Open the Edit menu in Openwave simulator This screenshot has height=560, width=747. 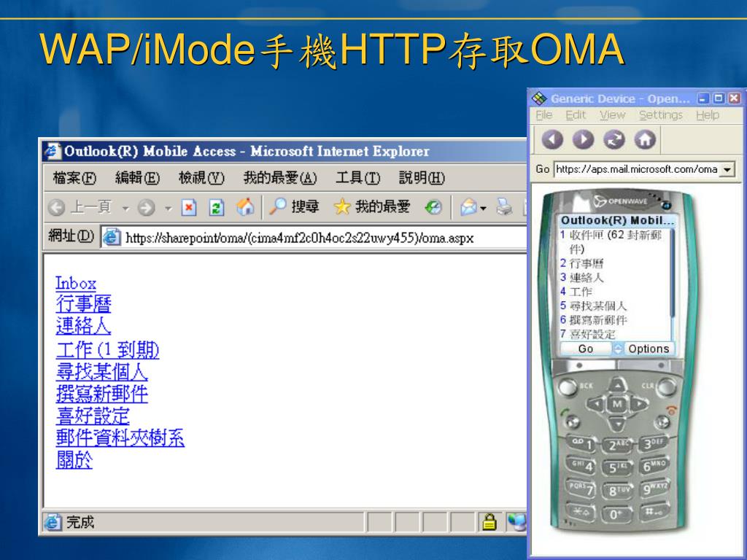[576, 114]
